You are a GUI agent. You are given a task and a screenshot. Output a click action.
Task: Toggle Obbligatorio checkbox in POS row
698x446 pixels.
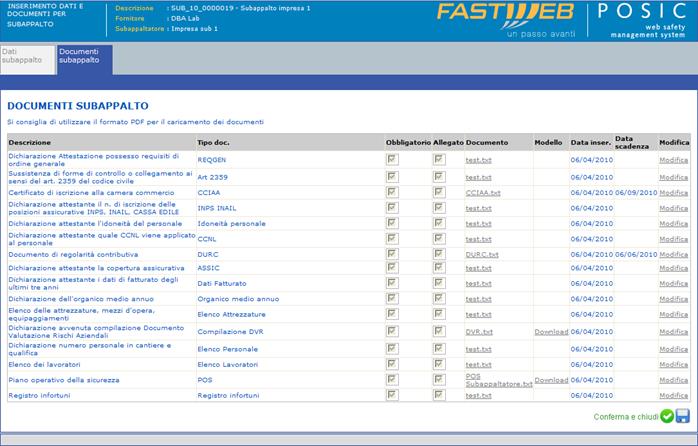[392, 380]
